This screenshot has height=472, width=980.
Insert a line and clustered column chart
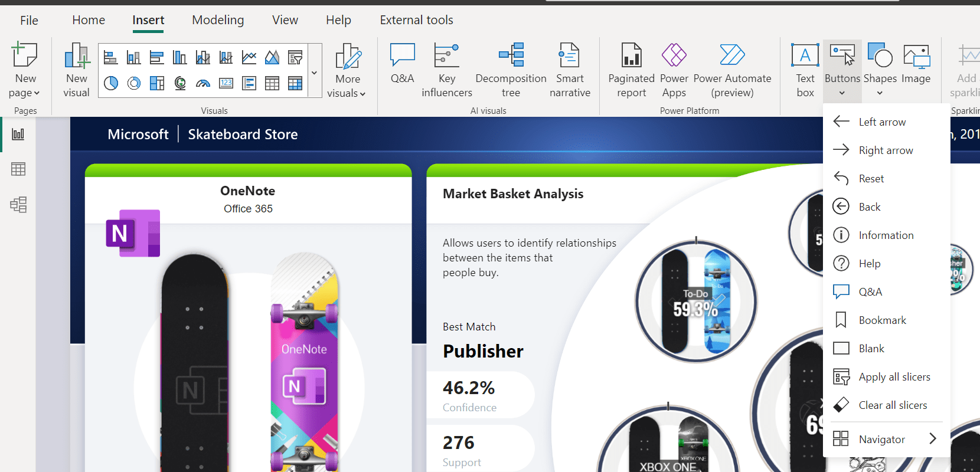click(x=203, y=57)
